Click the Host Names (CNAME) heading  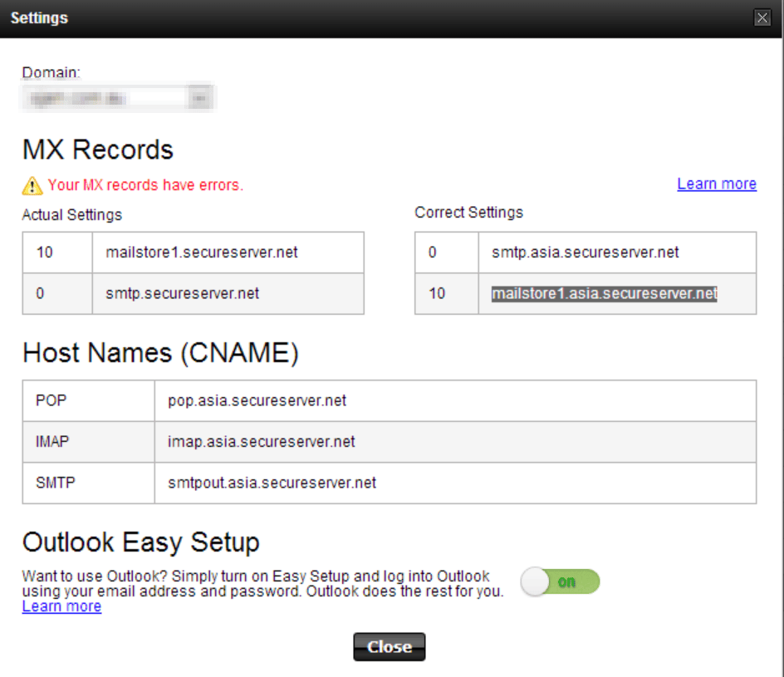pos(159,353)
